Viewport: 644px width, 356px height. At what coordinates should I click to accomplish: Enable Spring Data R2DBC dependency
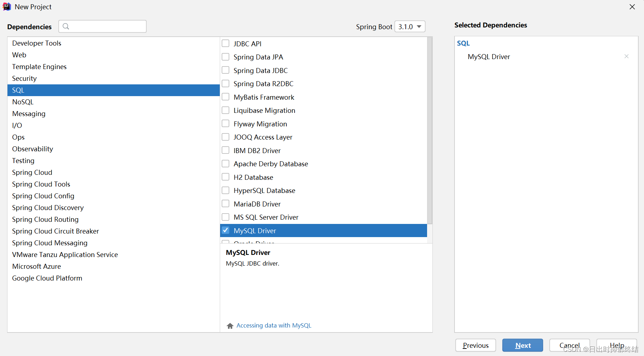click(225, 84)
